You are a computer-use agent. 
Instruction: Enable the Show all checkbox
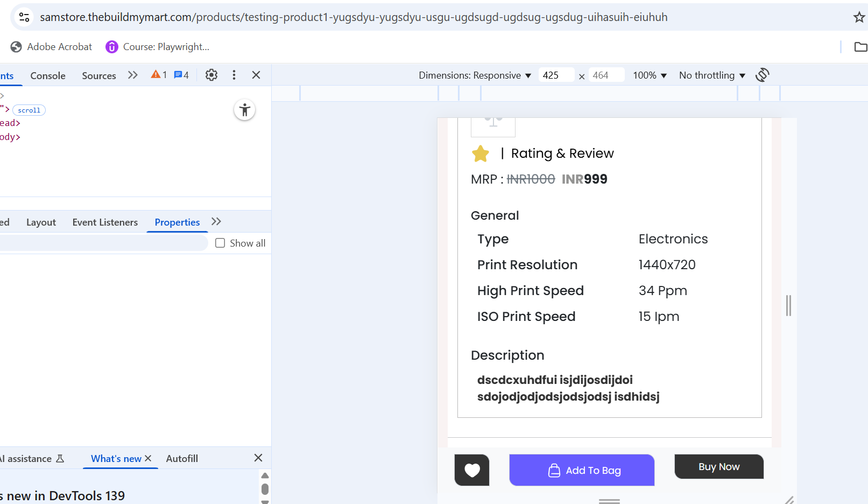[220, 243]
